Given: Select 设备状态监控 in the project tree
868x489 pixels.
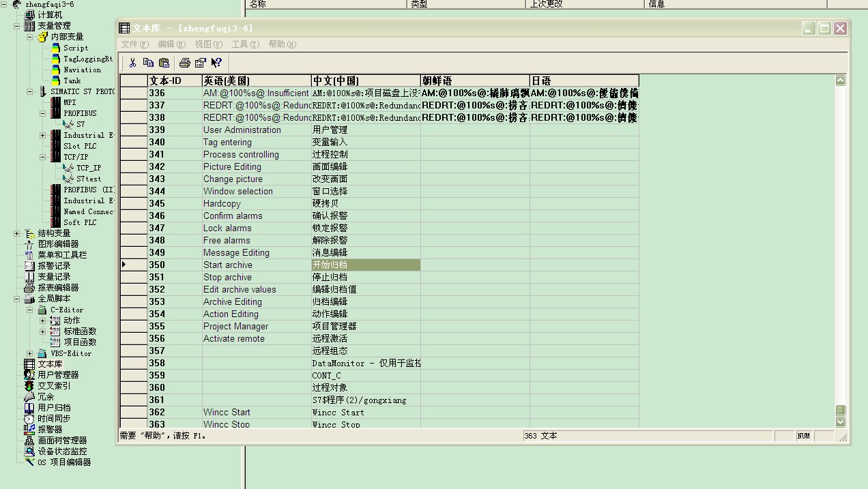Looking at the screenshot, I should tap(62, 451).
